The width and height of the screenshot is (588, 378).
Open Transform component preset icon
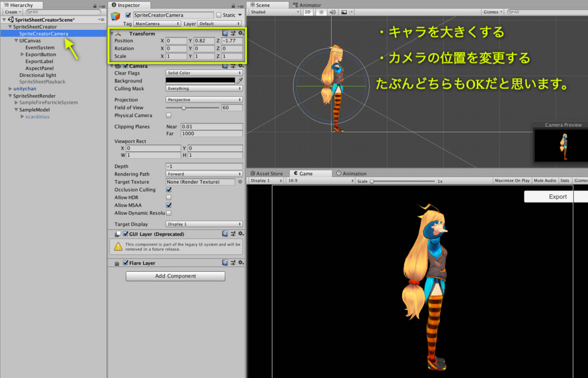[233, 33]
